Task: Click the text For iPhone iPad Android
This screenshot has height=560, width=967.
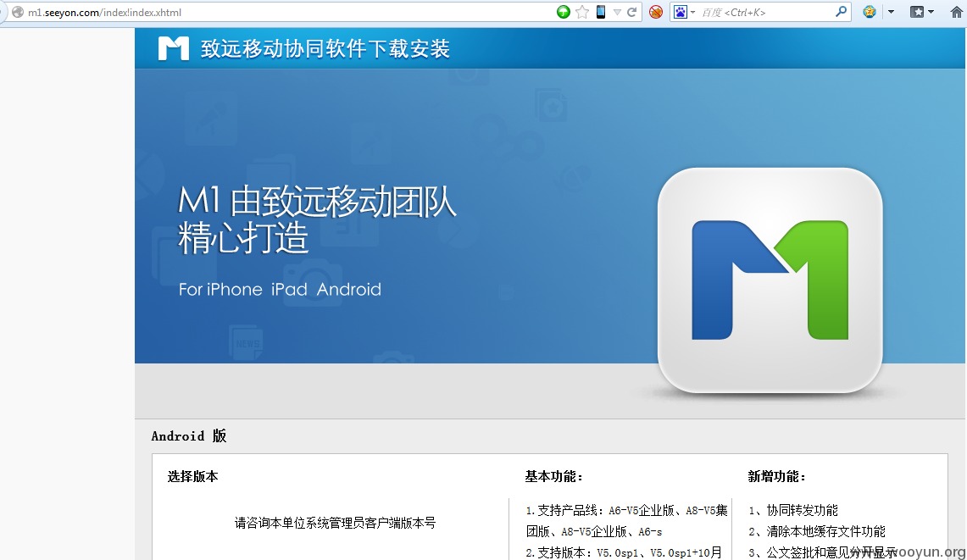Action: point(280,289)
